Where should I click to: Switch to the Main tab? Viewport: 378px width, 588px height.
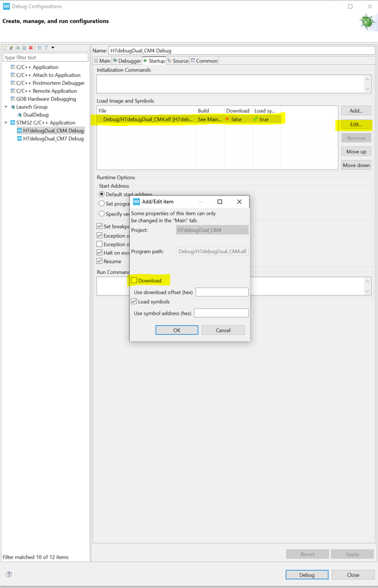pos(102,61)
